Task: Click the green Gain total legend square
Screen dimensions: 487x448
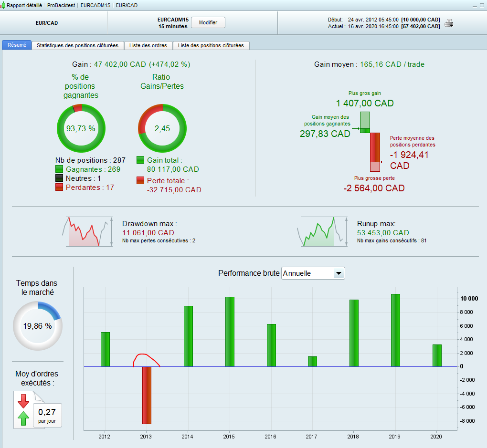Action: pos(140,160)
